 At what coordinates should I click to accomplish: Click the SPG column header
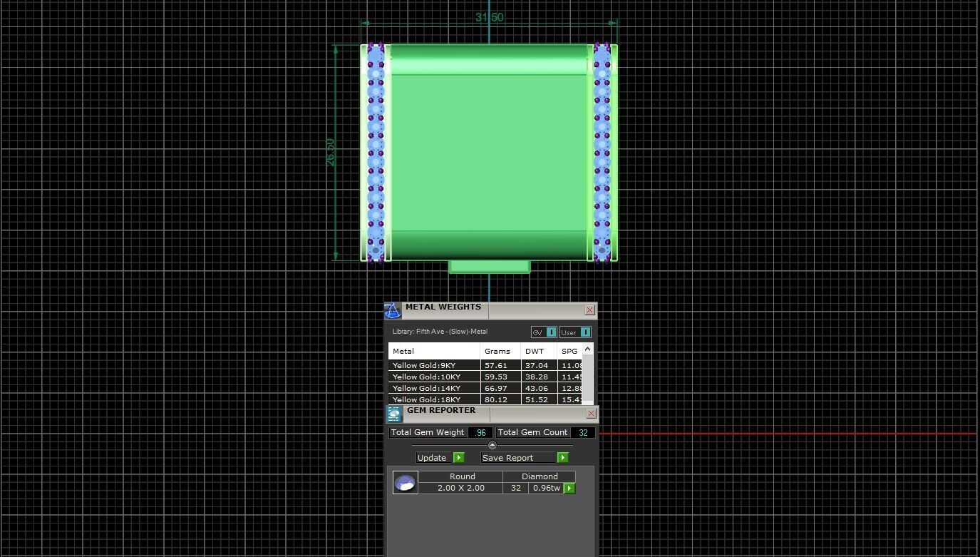coord(569,351)
